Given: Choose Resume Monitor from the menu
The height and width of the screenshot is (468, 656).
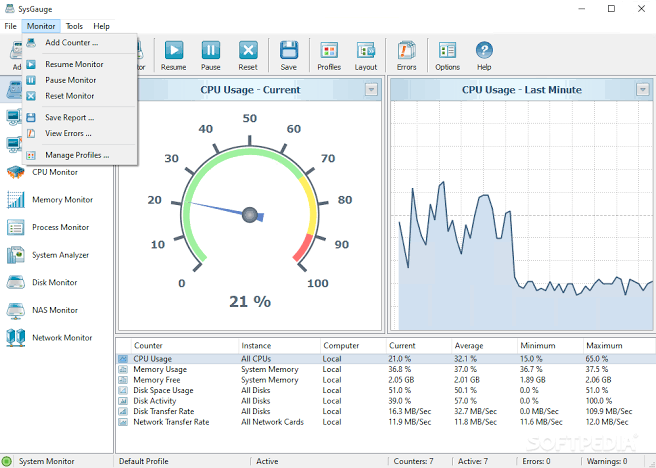Looking at the screenshot, I should (x=80, y=64).
